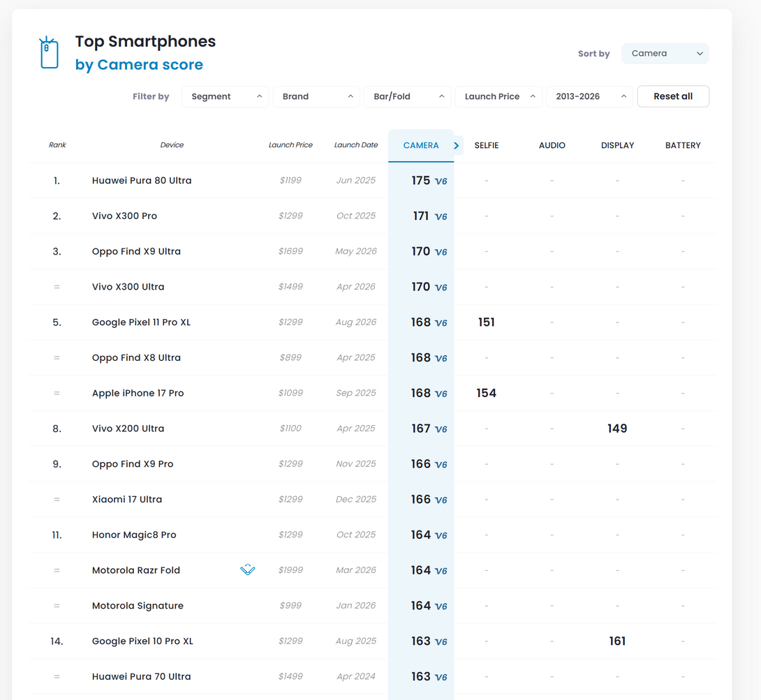This screenshot has width=761, height=700.
Task: Click the $1699 launch price of Oppo Find X9 Ultra
Action: coord(290,251)
